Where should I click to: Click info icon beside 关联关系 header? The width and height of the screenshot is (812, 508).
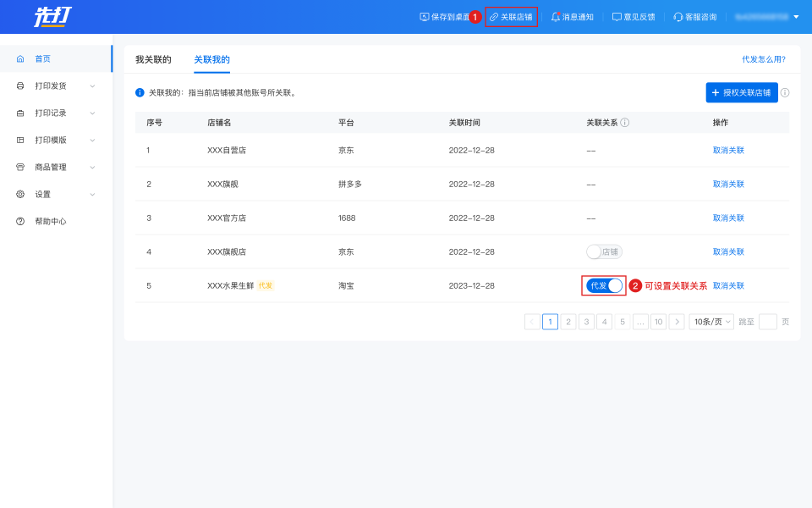tap(625, 123)
